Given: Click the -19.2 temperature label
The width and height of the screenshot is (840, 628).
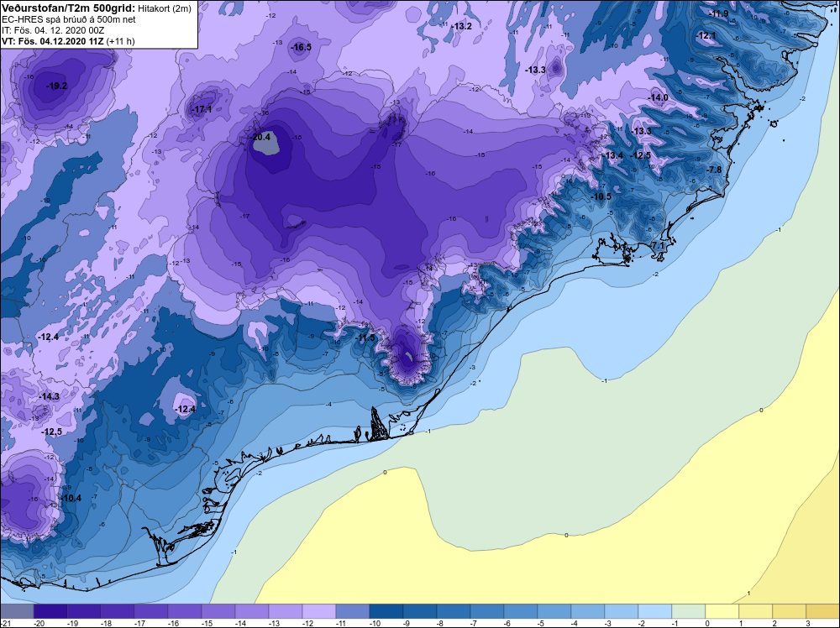Looking at the screenshot, I should tap(57, 86).
